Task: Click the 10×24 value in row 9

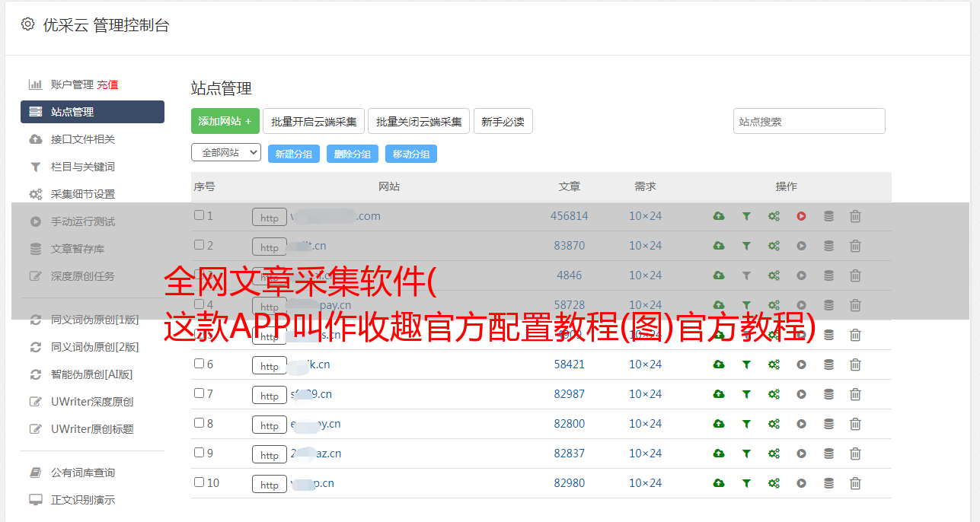Action: (x=645, y=454)
